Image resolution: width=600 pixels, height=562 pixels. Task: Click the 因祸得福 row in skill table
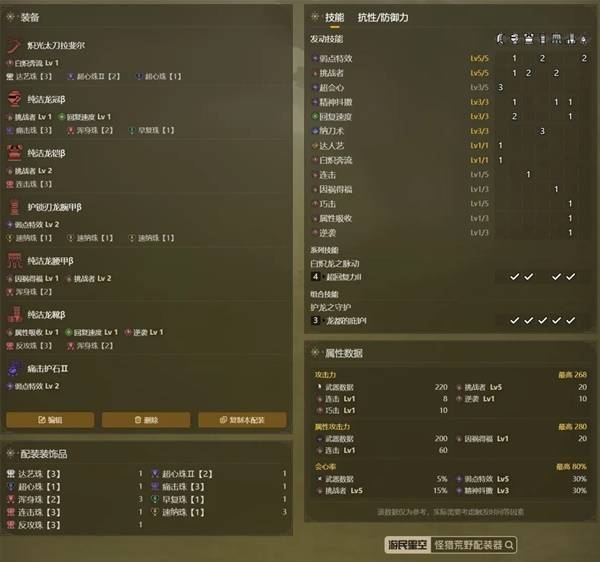(450, 189)
